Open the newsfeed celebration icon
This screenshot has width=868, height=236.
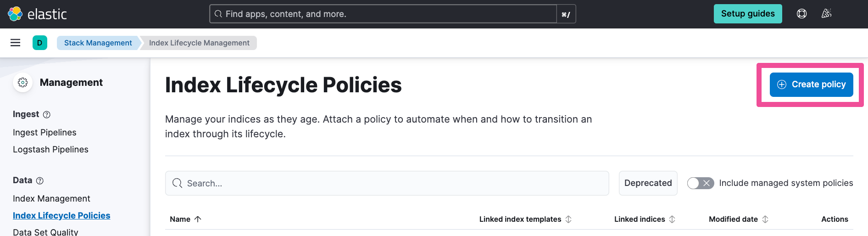tap(826, 14)
